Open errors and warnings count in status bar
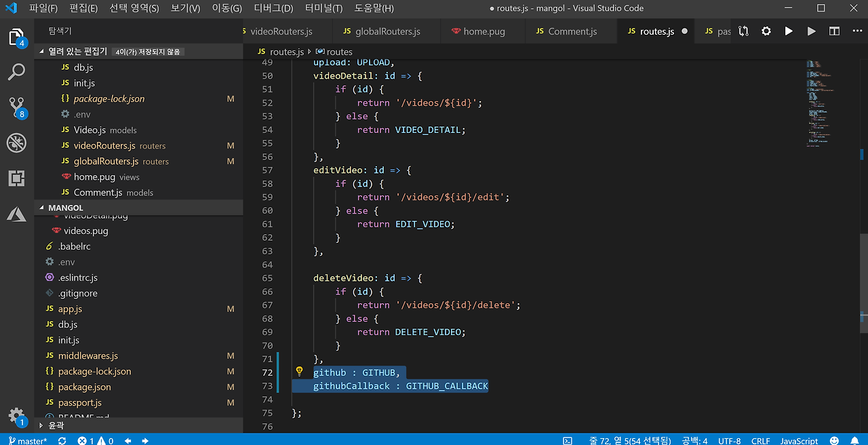Viewport: 868px width, 445px height. point(96,441)
